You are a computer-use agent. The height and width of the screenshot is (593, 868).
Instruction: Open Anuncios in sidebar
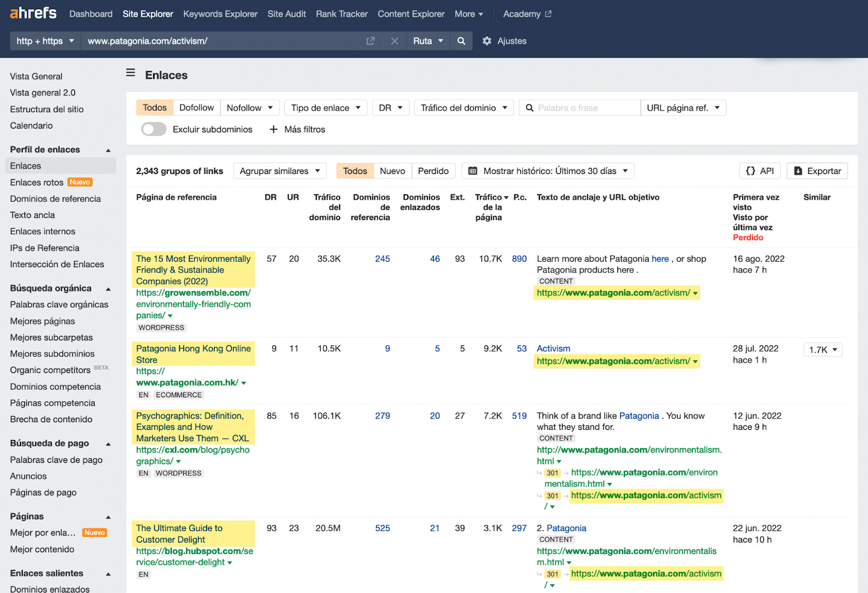click(x=28, y=476)
